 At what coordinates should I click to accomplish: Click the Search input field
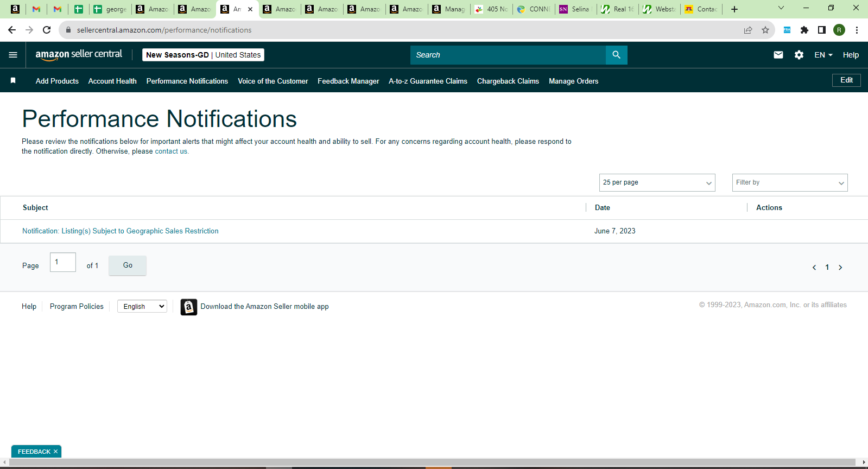tap(508, 55)
